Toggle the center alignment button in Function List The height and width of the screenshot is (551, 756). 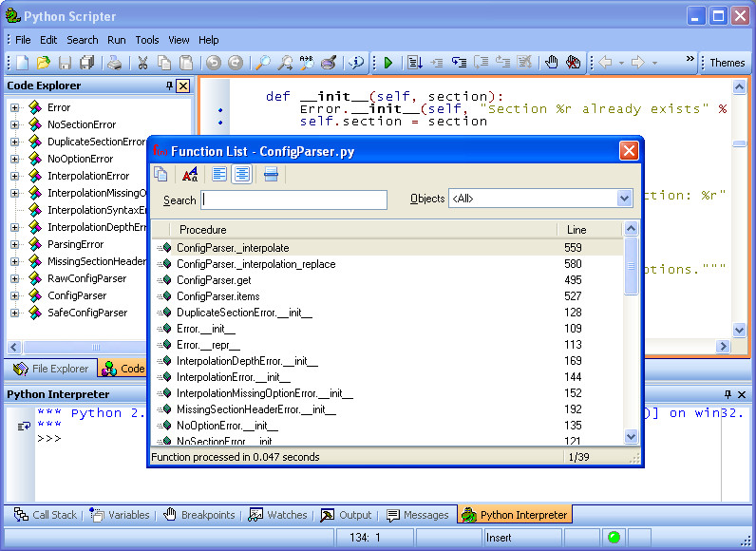[x=242, y=174]
